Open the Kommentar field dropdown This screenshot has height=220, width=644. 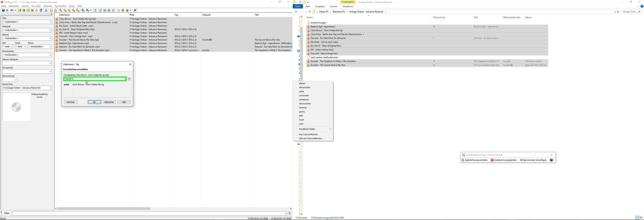50,55
